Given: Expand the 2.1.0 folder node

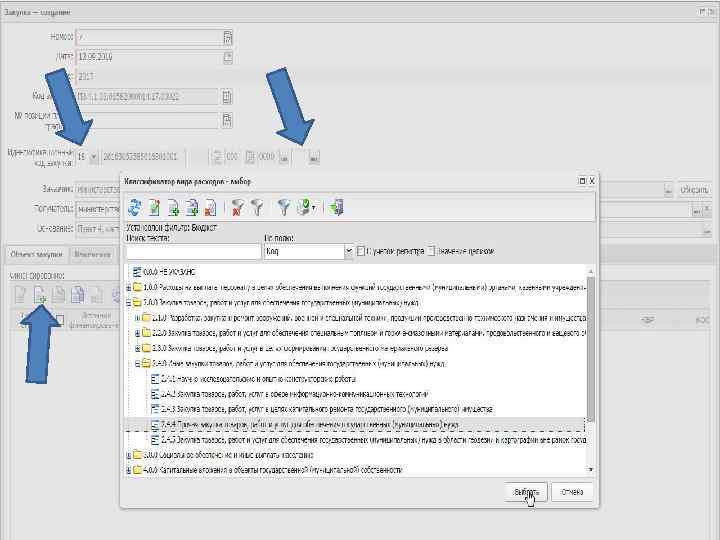Looking at the screenshot, I should click(137, 318).
